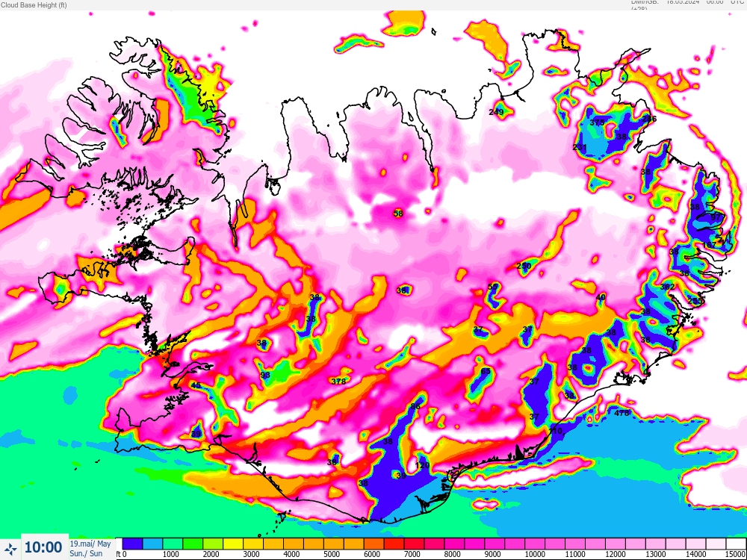747x560 pixels.
Task: Click the 375 cloud base value on map
Action: pos(597,122)
